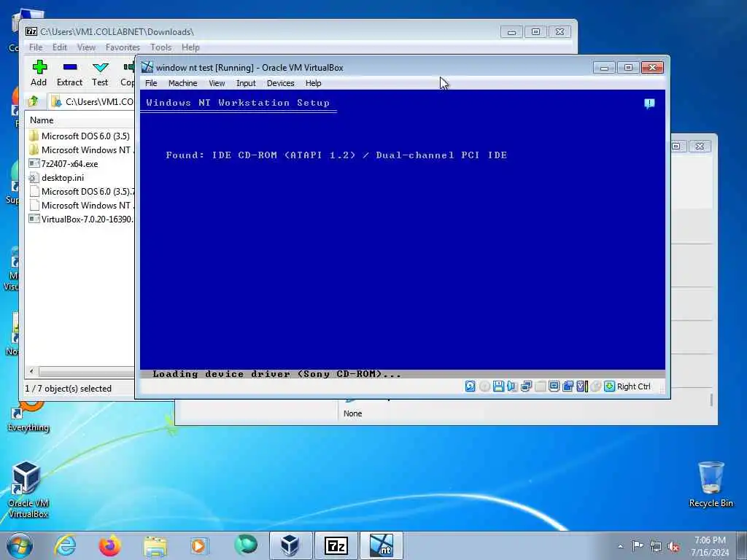The width and height of the screenshot is (747, 560).
Task: Click the 7-Zip address path field
Action: click(x=91, y=101)
